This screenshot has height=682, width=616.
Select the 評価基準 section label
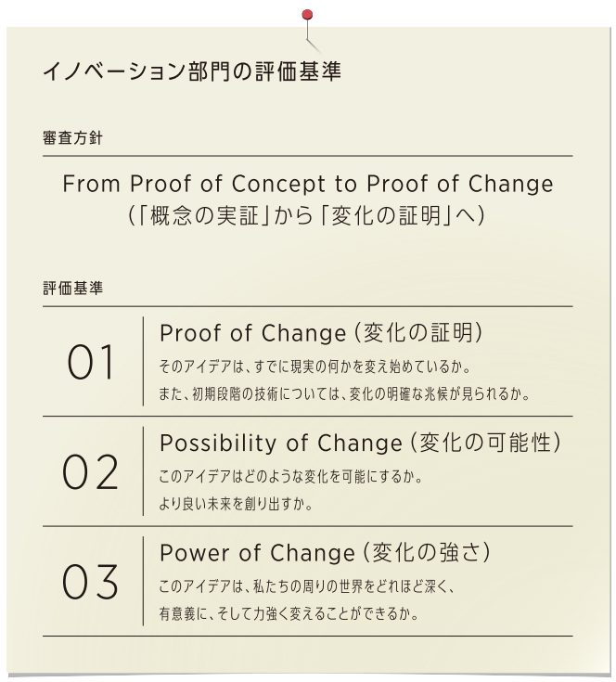[72, 289]
